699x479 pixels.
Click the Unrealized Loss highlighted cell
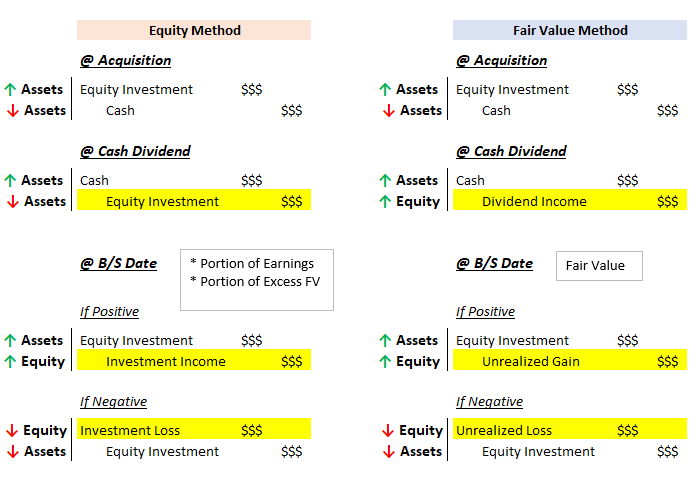pyautogui.click(x=570, y=430)
